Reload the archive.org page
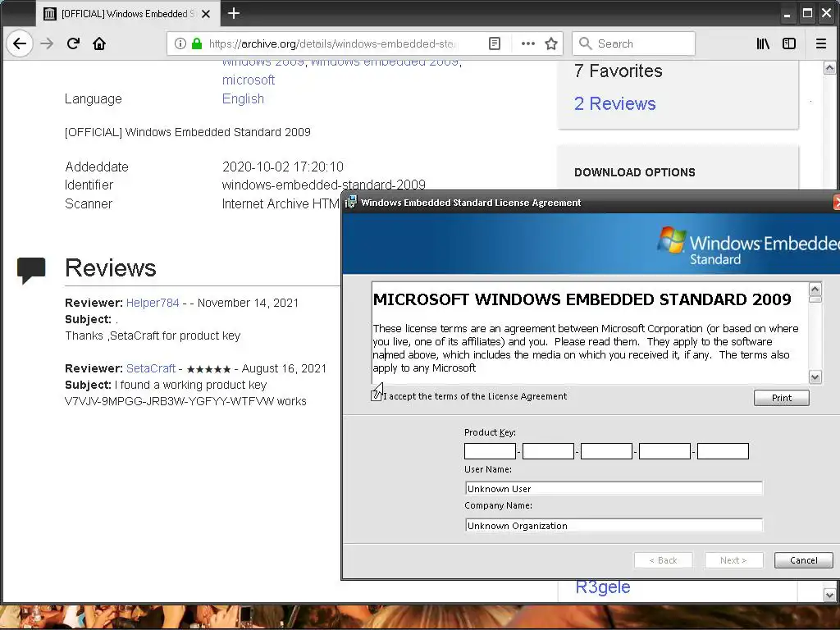Viewport: 840px width, 630px height. (x=73, y=43)
